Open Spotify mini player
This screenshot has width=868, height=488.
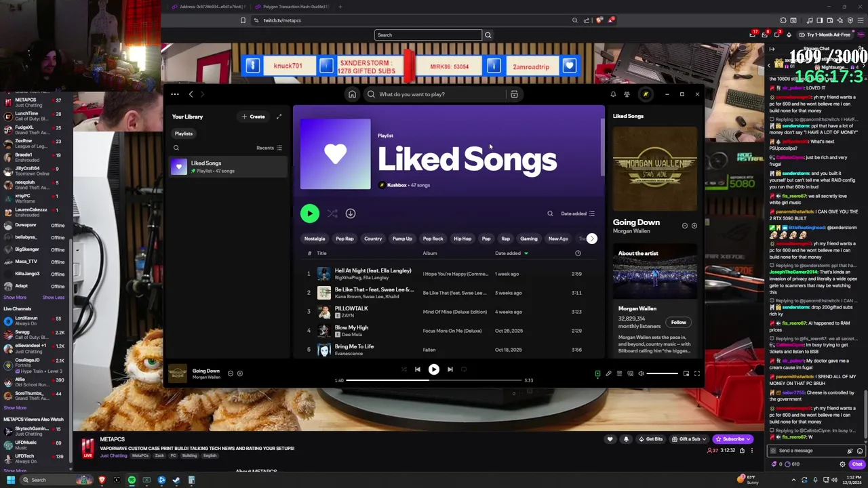pyautogui.click(x=686, y=373)
